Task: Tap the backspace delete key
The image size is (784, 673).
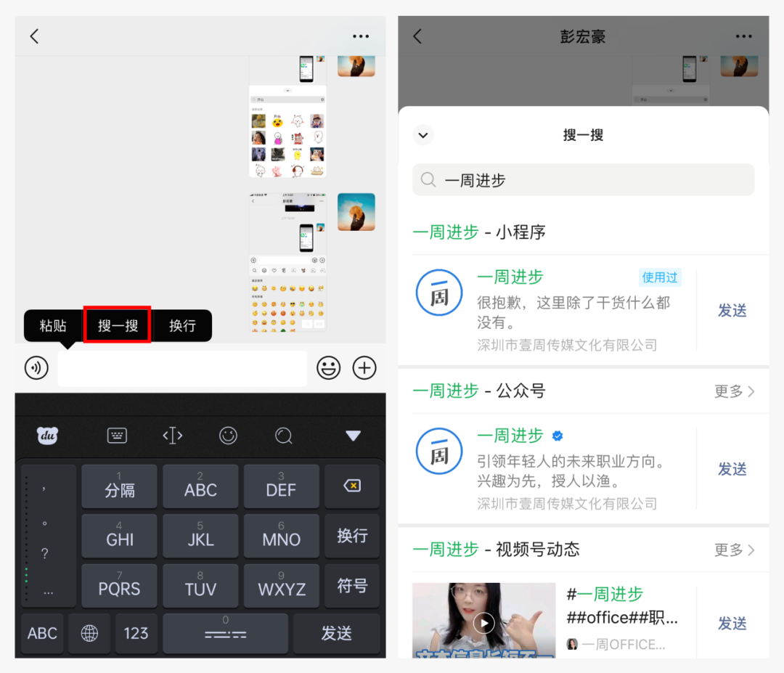Action: (x=352, y=486)
